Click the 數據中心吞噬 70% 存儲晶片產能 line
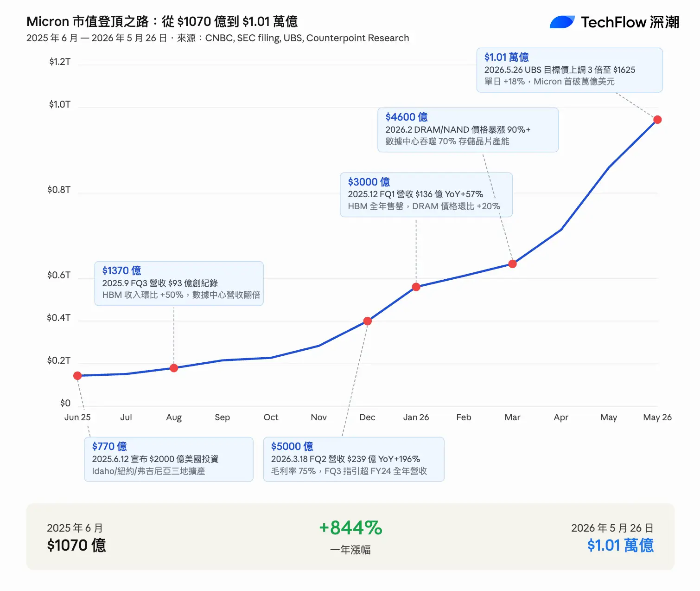700x591 pixels. pos(447,141)
